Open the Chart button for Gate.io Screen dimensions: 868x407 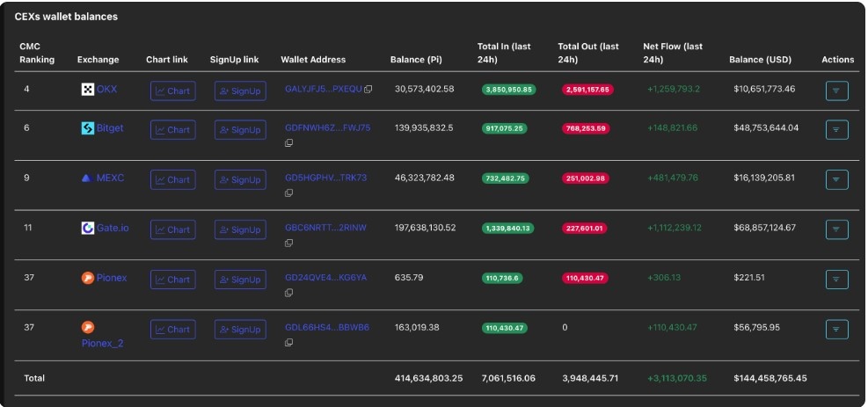pyautogui.click(x=172, y=229)
